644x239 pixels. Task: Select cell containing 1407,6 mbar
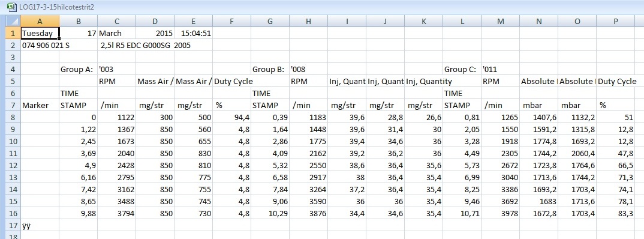[539, 118]
